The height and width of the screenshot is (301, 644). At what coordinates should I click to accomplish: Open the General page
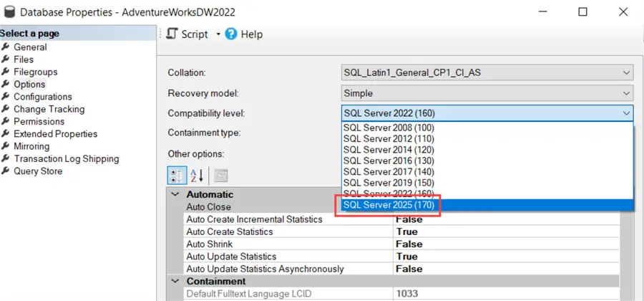(30, 47)
